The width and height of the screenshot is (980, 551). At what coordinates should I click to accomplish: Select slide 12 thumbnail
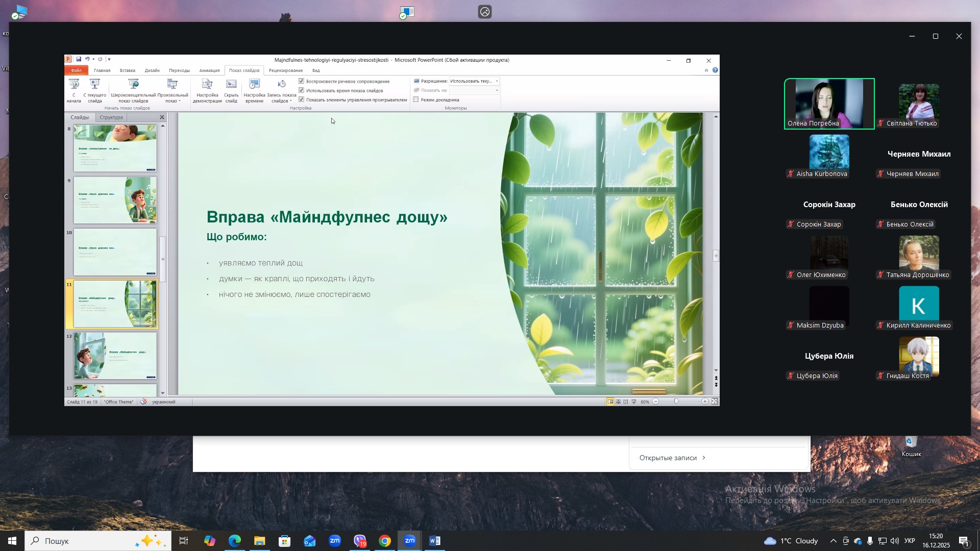tap(115, 356)
